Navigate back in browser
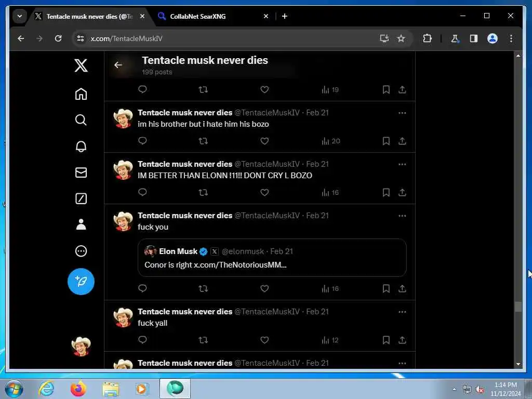 pos(21,38)
